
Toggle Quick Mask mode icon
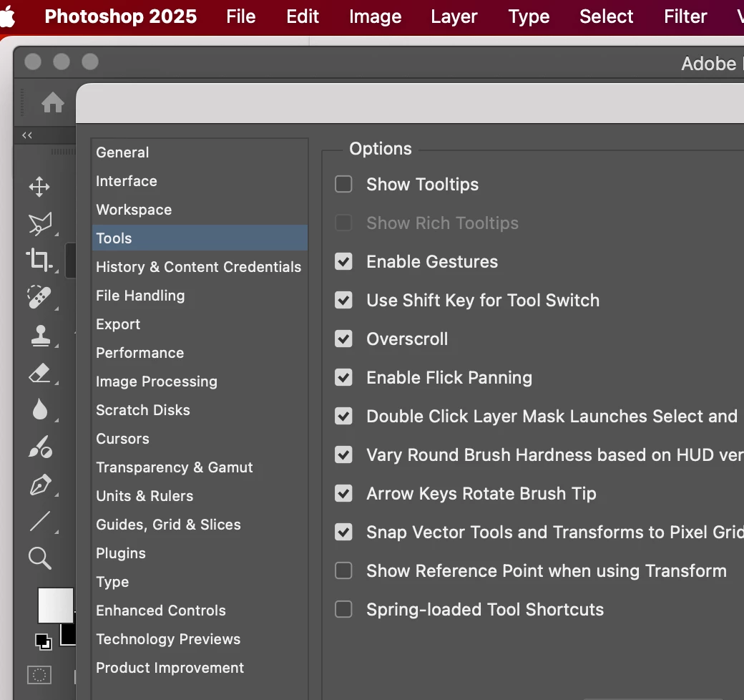tap(39, 674)
